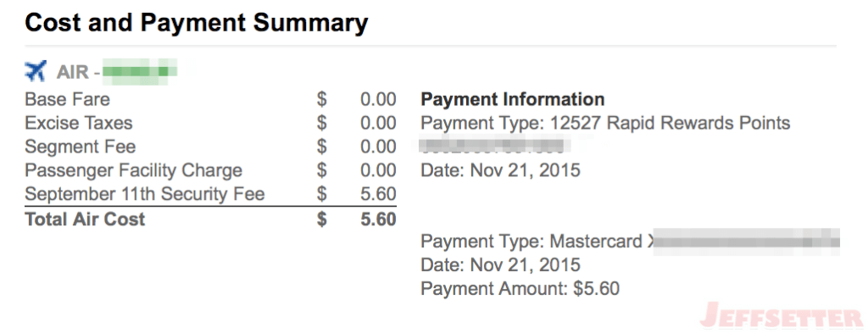Select the Payment Amount $5.60 line

520,289
